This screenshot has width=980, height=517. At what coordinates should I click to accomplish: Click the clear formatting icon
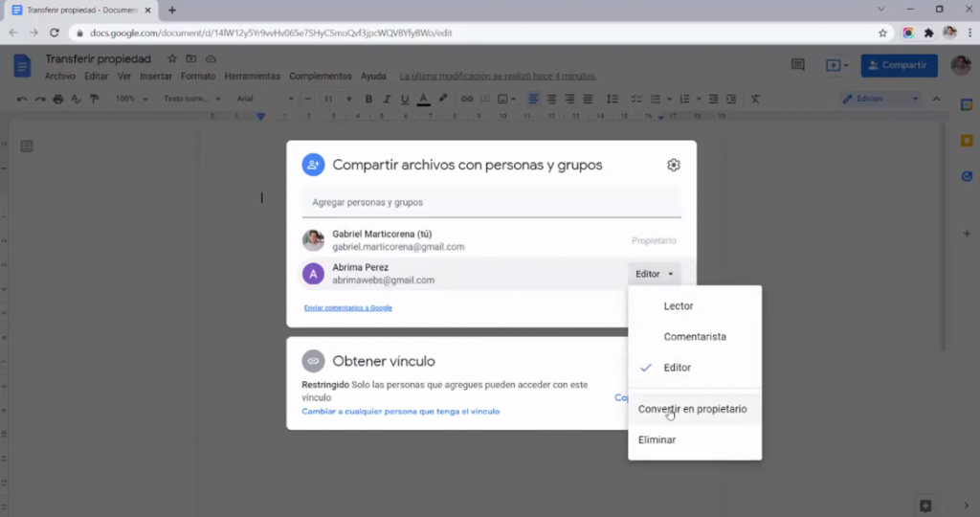[x=755, y=99]
